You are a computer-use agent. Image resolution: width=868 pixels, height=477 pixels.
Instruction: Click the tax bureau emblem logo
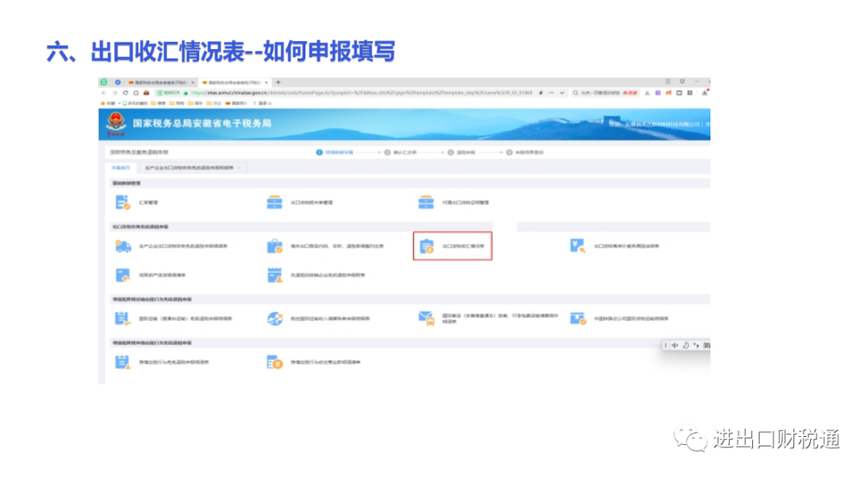click(117, 124)
